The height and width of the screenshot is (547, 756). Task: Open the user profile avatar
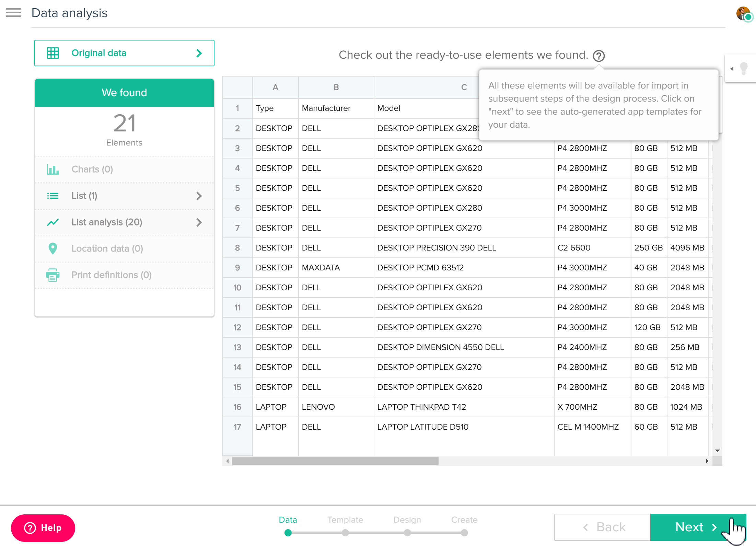743,14
